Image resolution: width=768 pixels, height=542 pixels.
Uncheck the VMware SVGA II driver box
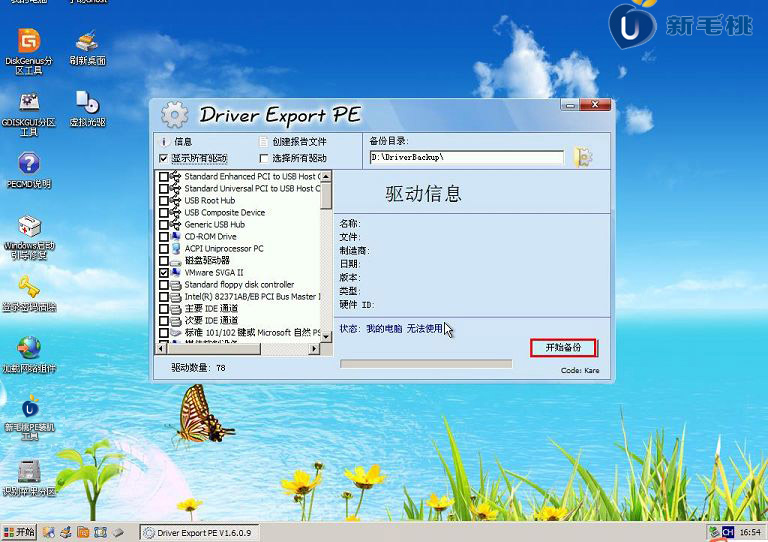pyautogui.click(x=164, y=273)
